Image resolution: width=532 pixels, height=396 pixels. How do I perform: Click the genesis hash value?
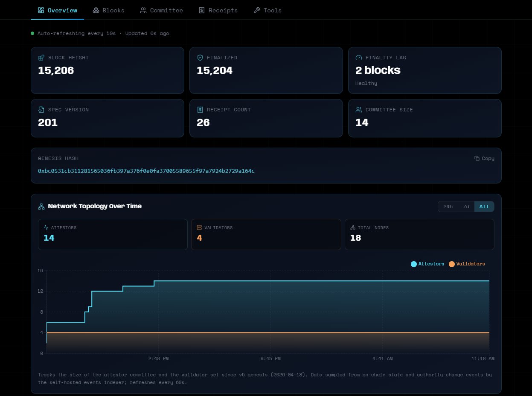(x=146, y=171)
